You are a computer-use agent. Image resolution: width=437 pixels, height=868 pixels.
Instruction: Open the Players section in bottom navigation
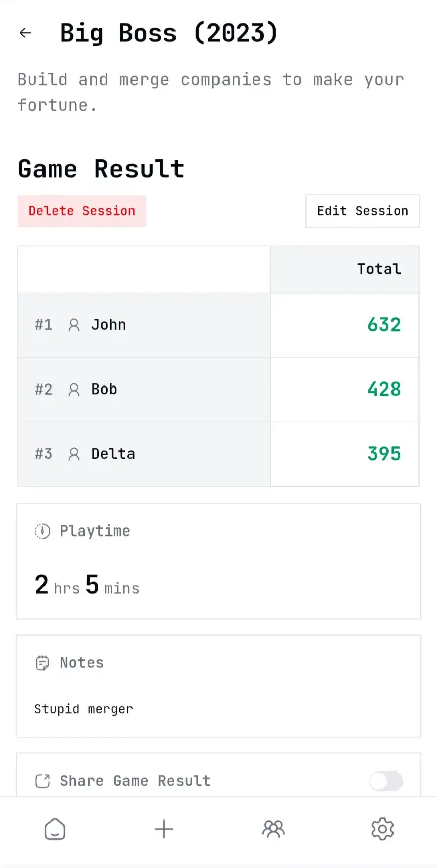coord(273,829)
